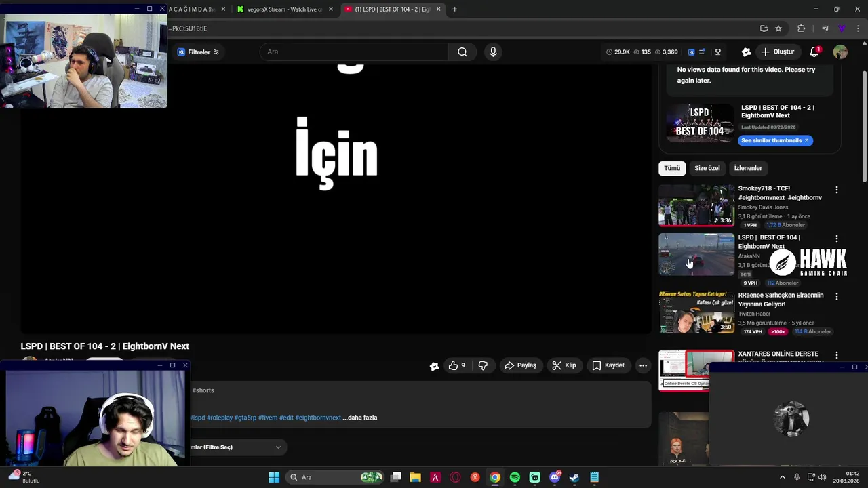The width and height of the screenshot is (868, 488).
Task: Open the Smokey Davis Jones channel name
Action: point(763,207)
